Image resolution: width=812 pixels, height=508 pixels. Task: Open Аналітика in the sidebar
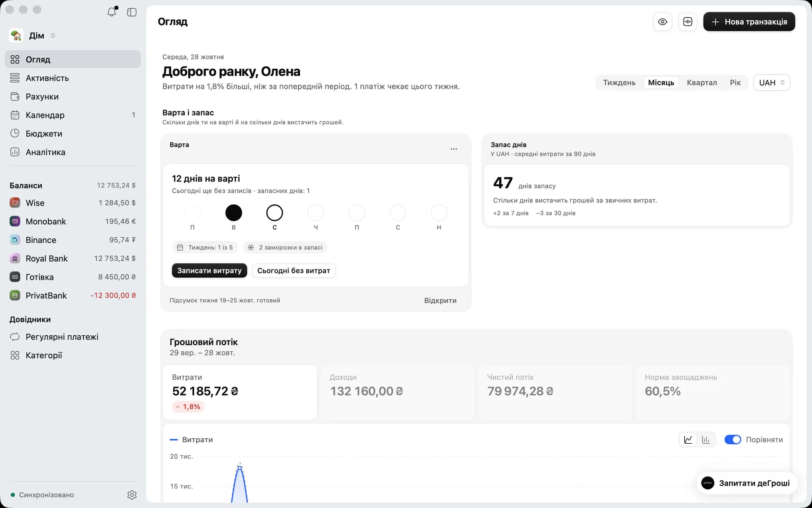[73, 152]
